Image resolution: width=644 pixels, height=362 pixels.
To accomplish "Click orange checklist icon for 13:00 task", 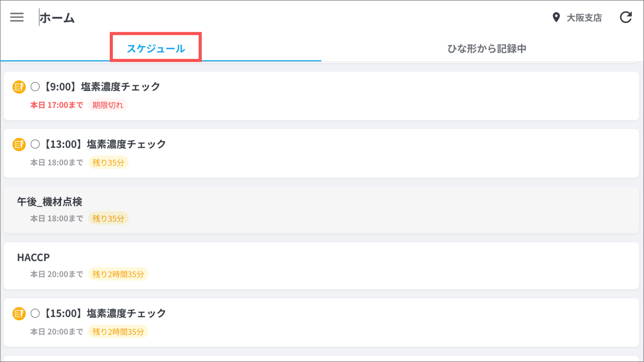I will click(19, 144).
